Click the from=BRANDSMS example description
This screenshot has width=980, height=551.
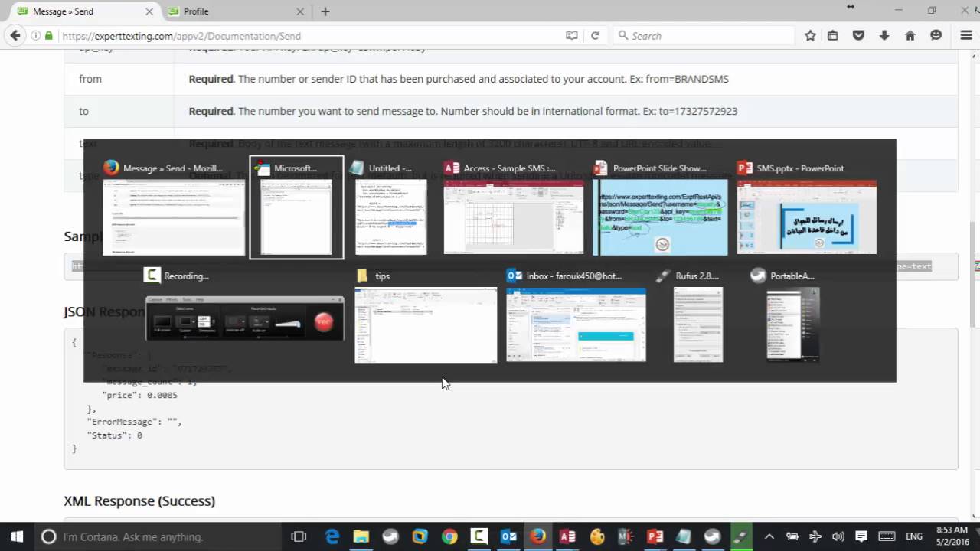click(459, 79)
